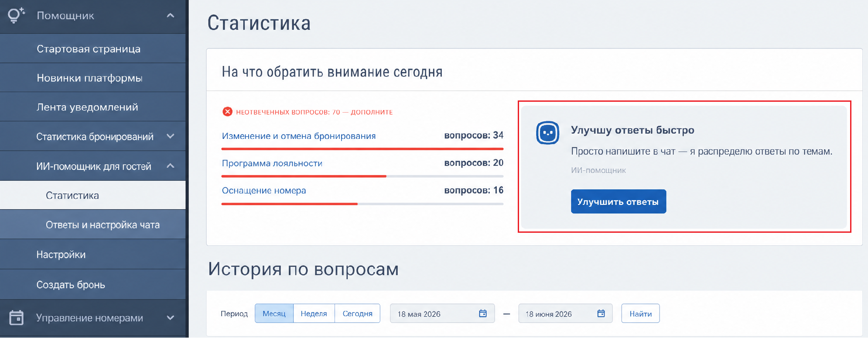Open Создать бронь menu item
The width and height of the screenshot is (868, 338).
click(92, 284)
